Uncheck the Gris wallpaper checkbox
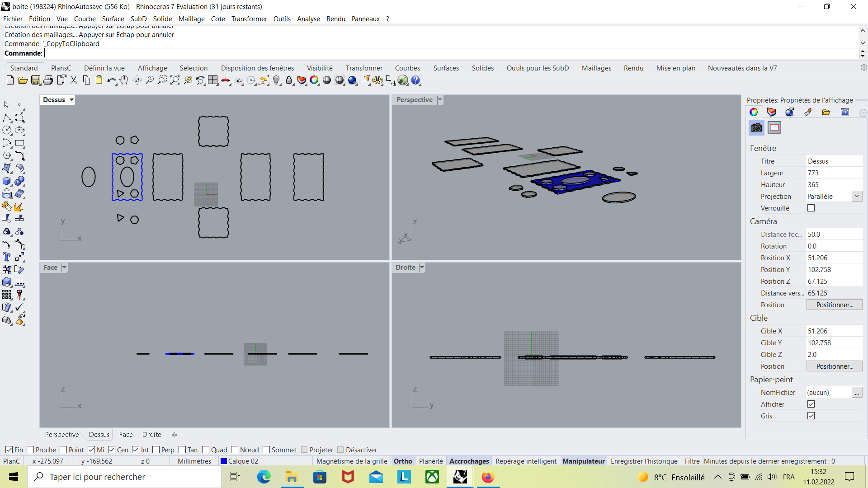This screenshot has height=488, width=868. pyautogui.click(x=811, y=416)
